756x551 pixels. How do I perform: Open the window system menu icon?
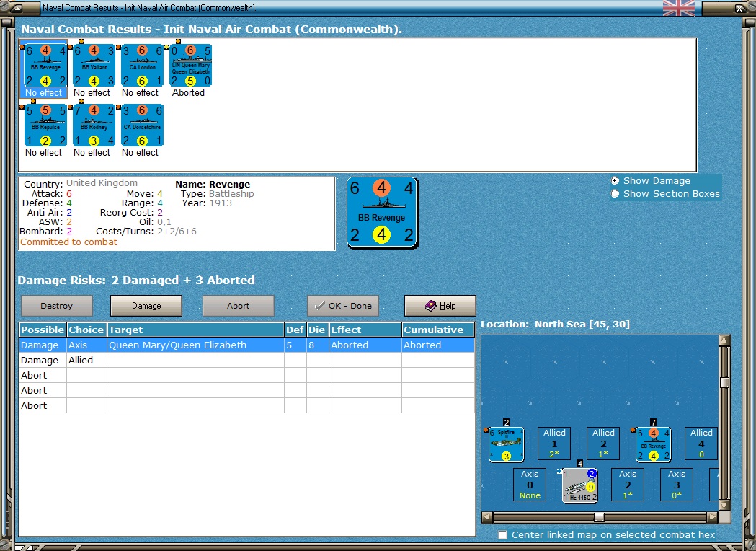coord(15,8)
